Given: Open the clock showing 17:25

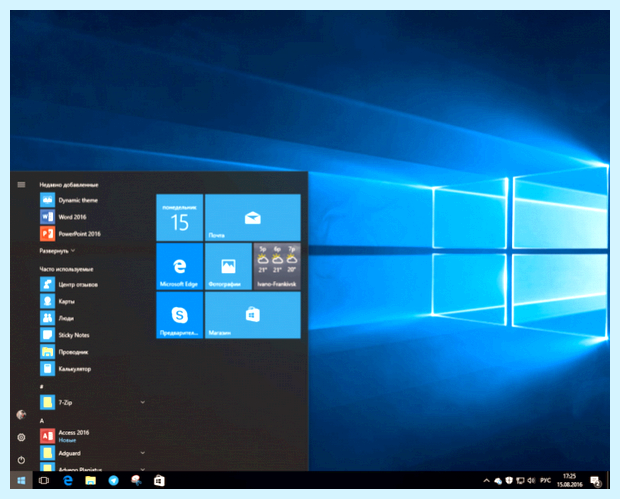Looking at the screenshot, I should point(569,480).
